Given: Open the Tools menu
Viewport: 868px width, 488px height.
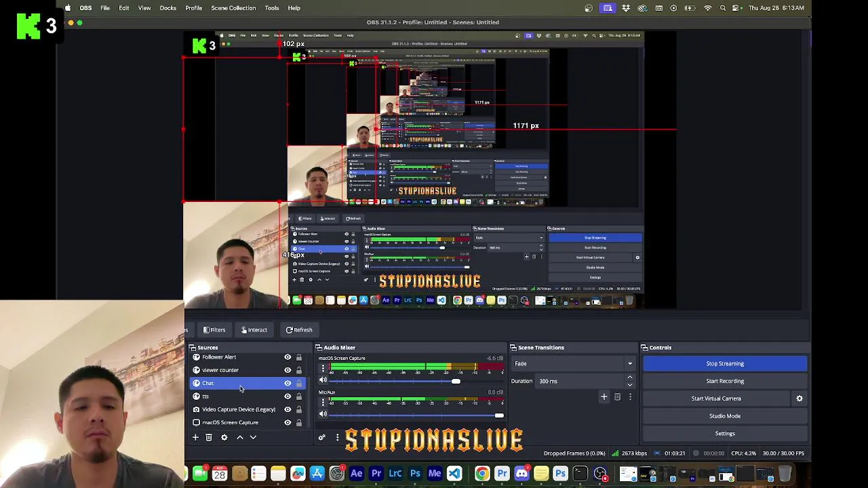Looking at the screenshot, I should coord(272,8).
